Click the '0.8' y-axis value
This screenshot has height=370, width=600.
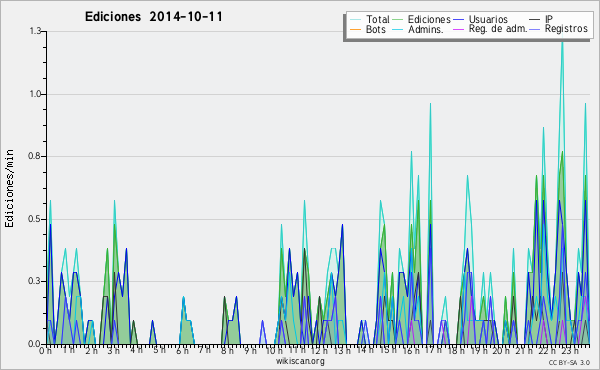tap(35, 156)
